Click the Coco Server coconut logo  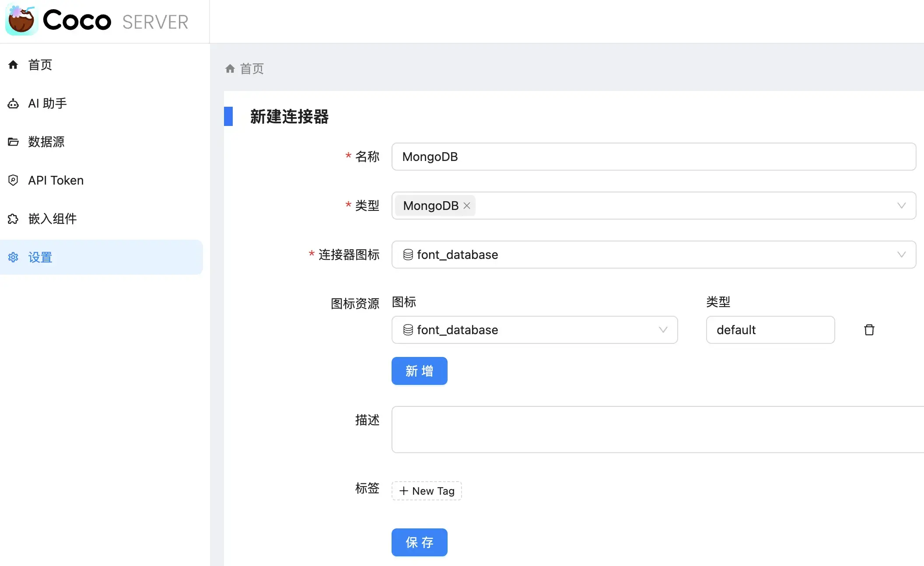pos(21,20)
